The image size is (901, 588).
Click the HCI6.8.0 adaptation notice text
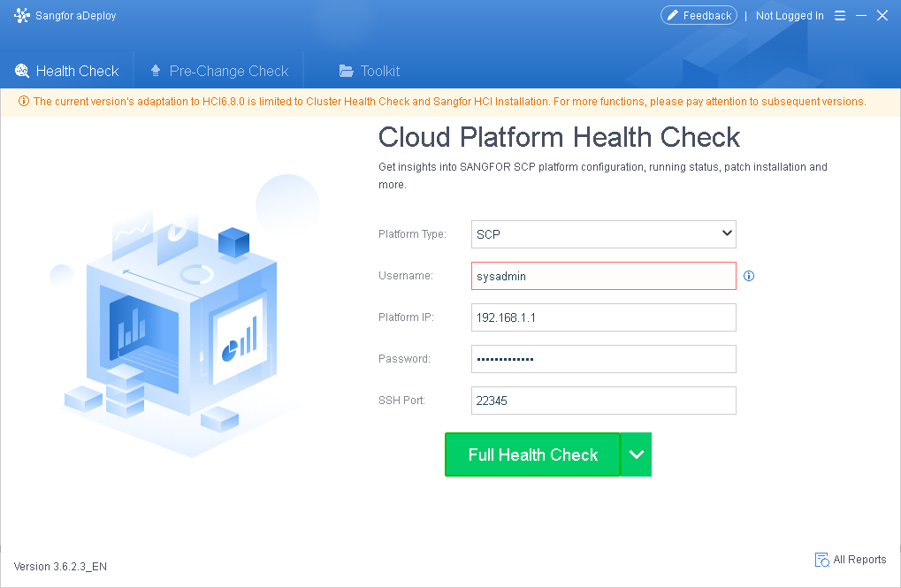pyautogui.click(x=449, y=101)
